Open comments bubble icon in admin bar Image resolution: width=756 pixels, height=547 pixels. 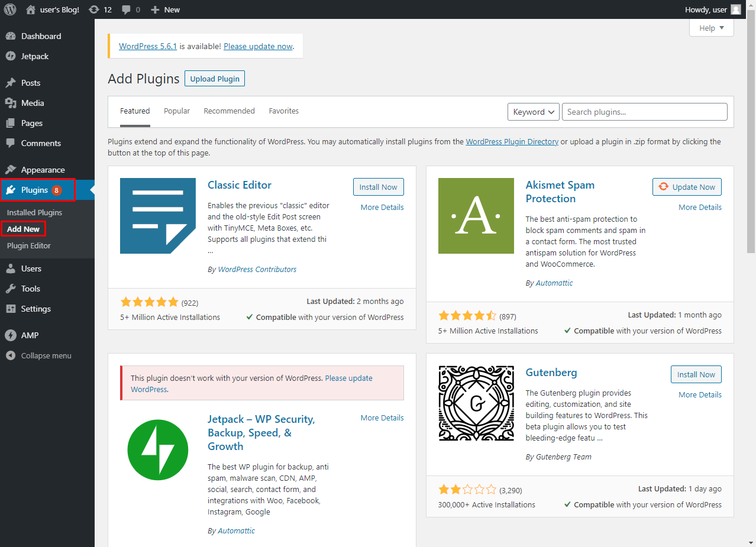click(126, 9)
